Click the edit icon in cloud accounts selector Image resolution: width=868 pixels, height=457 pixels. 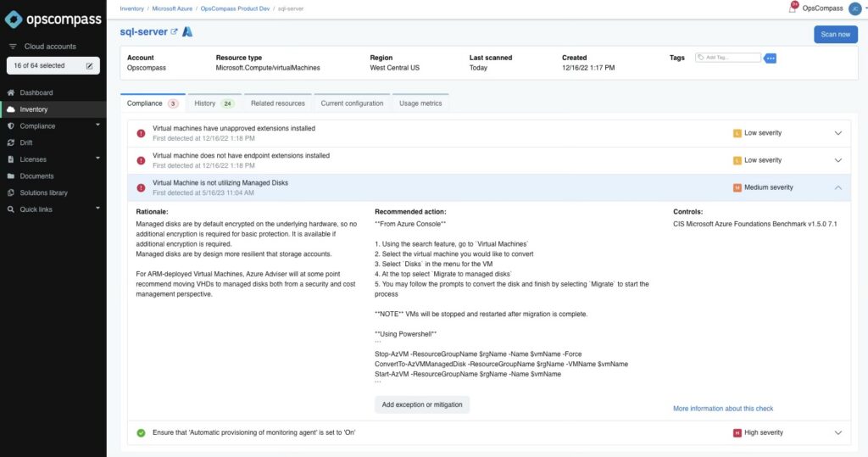pyautogui.click(x=90, y=65)
